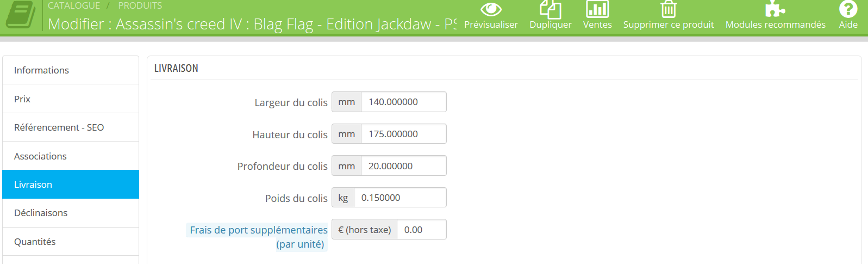The image size is (868, 264).
Task: Focus the Largeur du colis field
Action: pyautogui.click(x=403, y=102)
